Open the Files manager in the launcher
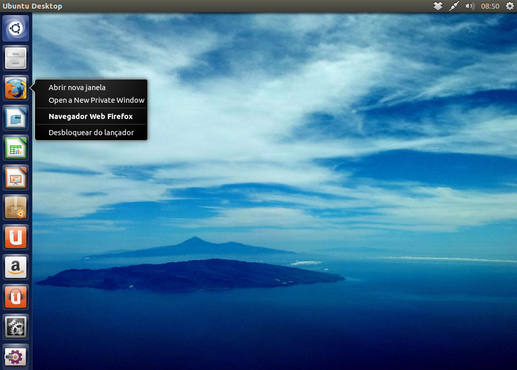This screenshot has width=517, height=370. [16, 58]
